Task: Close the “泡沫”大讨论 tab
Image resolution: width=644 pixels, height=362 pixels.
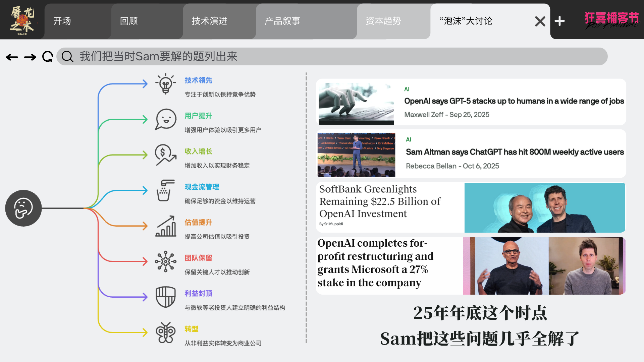Action: click(x=540, y=21)
